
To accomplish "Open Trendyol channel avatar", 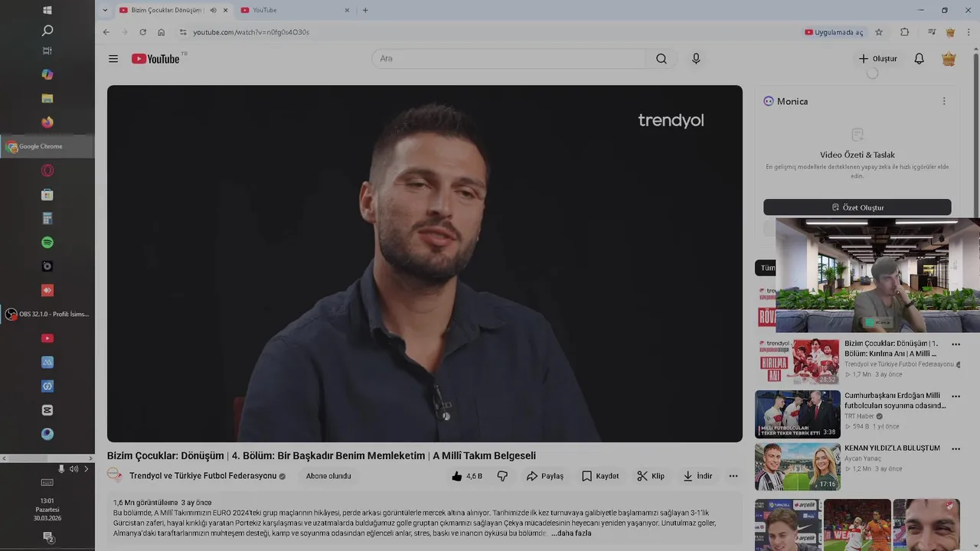I will tap(115, 475).
